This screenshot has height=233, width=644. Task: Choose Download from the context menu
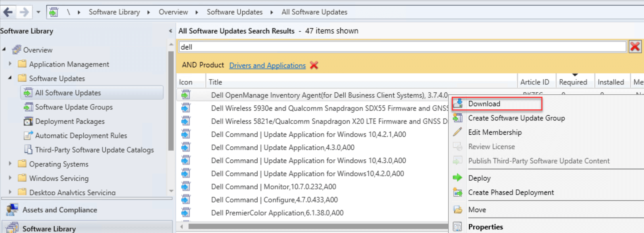(x=484, y=104)
